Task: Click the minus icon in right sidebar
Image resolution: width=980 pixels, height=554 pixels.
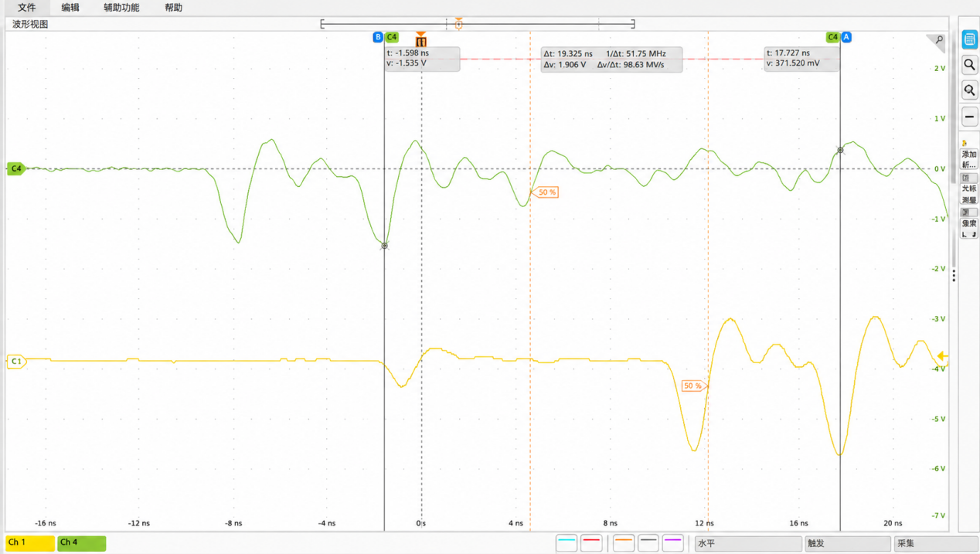Action: pyautogui.click(x=969, y=117)
